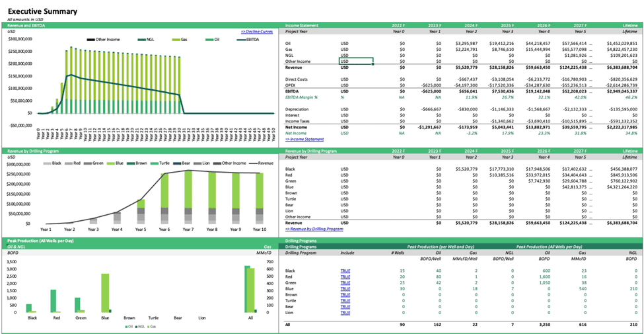The height and width of the screenshot is (334, 644).
Task: Click the Oil legend swatch under Peak Production chart
Action: (x=125, y=326)
